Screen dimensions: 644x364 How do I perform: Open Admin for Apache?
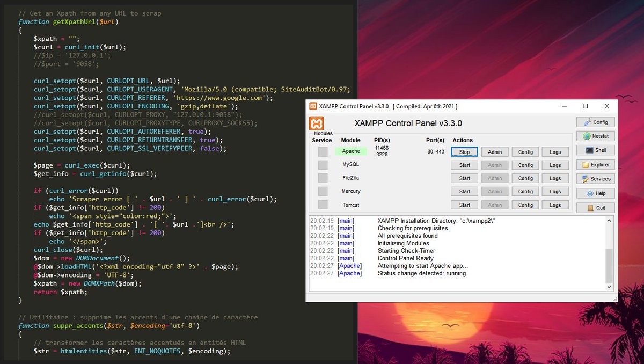494,152
